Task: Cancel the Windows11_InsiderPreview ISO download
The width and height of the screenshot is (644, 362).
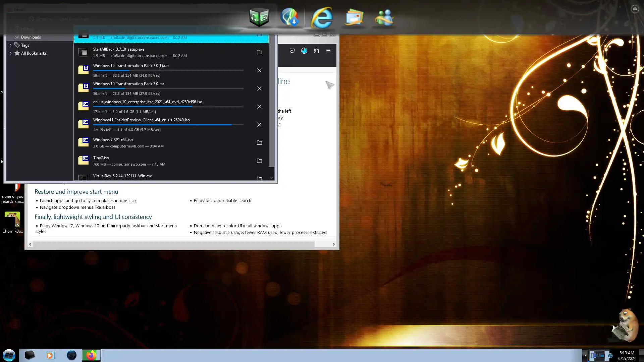Action: pos(259,125)
